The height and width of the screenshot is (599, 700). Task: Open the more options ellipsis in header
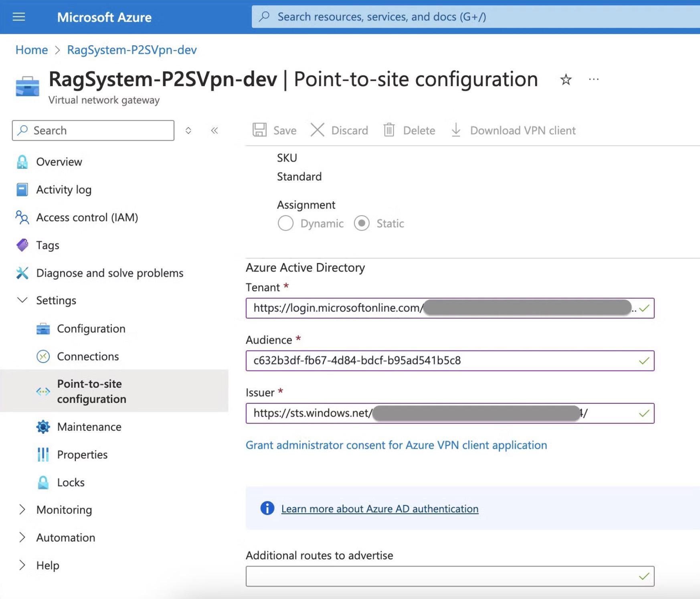[594, 79]
